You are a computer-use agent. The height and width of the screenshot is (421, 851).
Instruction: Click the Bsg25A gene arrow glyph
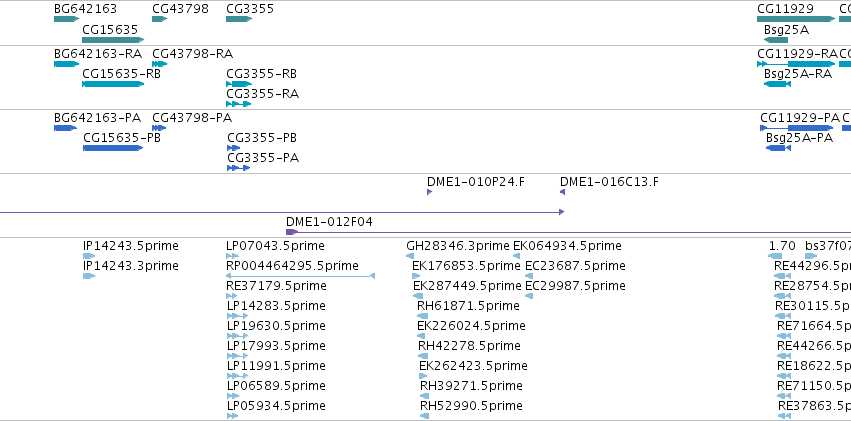(776, 40)
